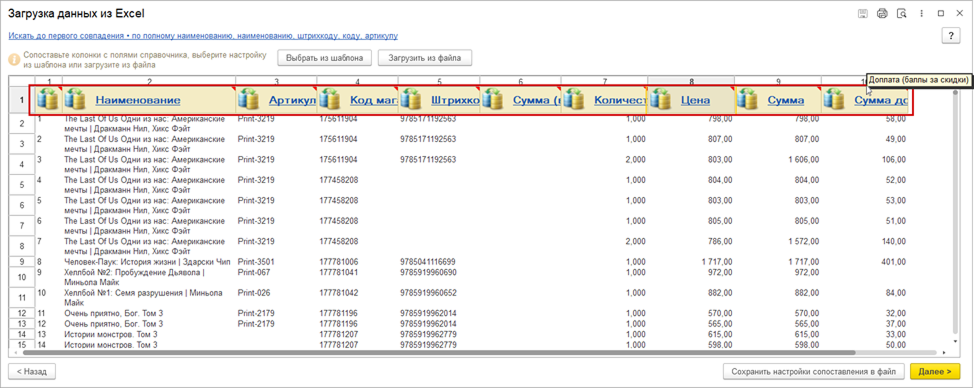Open search settings link at top
Viewport: 974px width, 388px height.
click(203, 37)
